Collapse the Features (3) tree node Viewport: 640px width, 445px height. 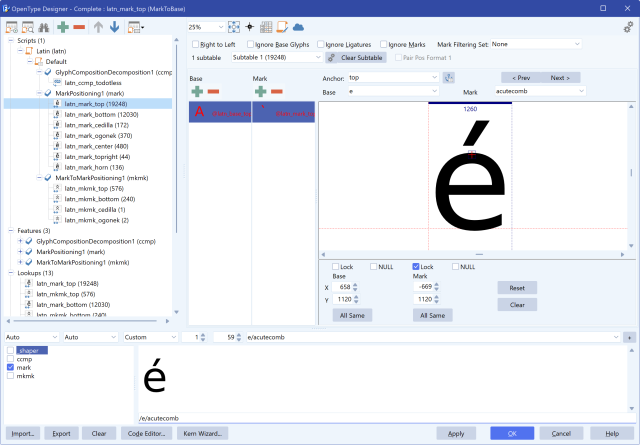tap(11, 231)
